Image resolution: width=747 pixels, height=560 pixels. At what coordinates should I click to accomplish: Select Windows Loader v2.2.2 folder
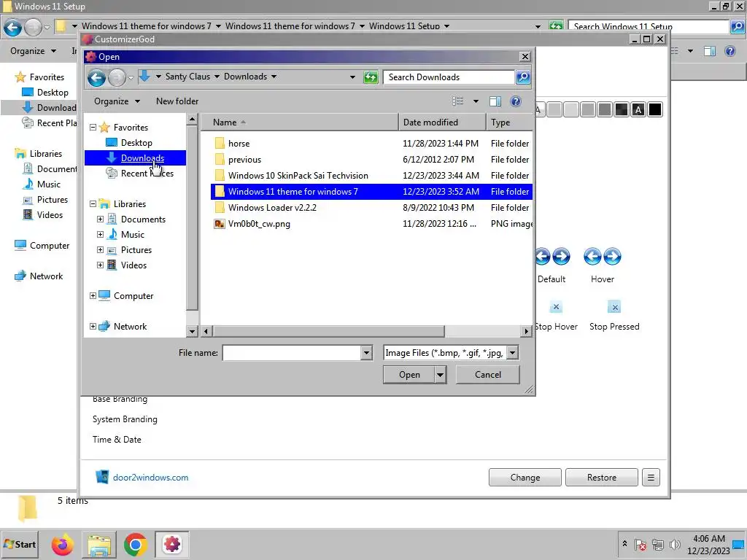(x=272, y=208)
